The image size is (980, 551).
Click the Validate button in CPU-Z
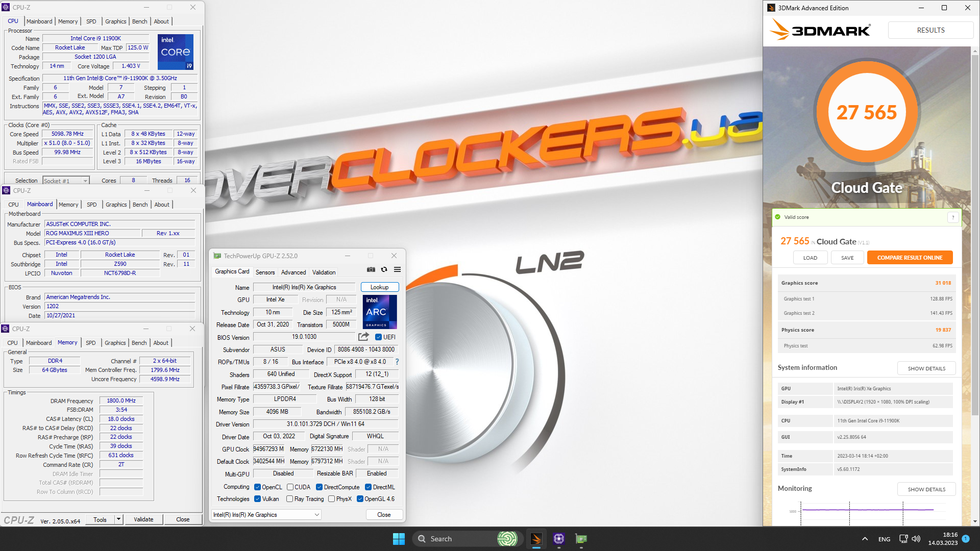pyautogui.click(x=143, y=519)
